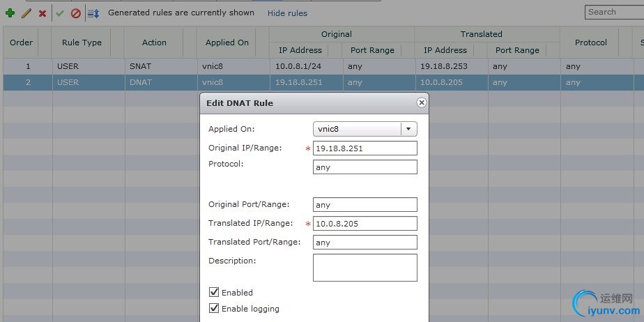Click order number 1 cell
The height and width of the screenshot is (322, 644).
[x=28, y=66]
